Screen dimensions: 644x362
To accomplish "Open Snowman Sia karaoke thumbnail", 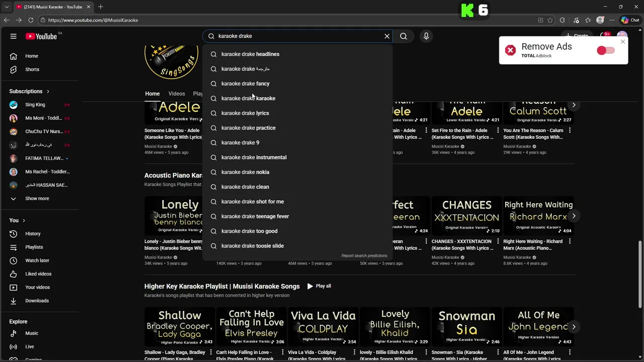I will click(467, 327).
